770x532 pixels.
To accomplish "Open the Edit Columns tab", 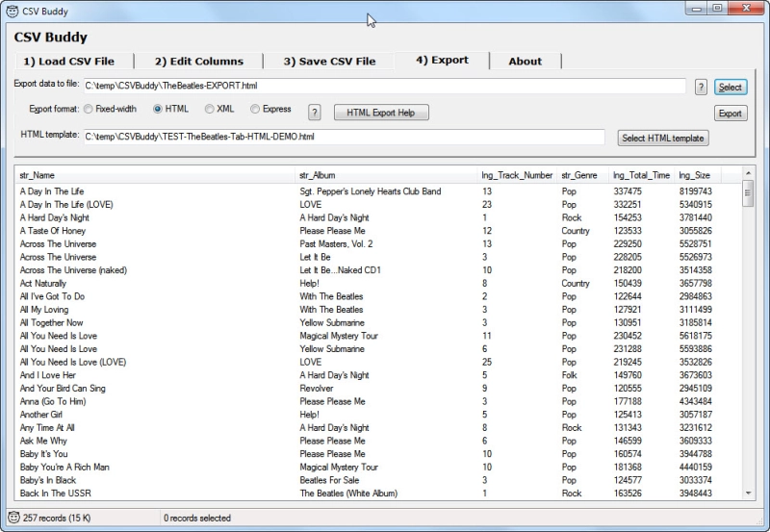I will pyautogui.click(x=199, y=62).
